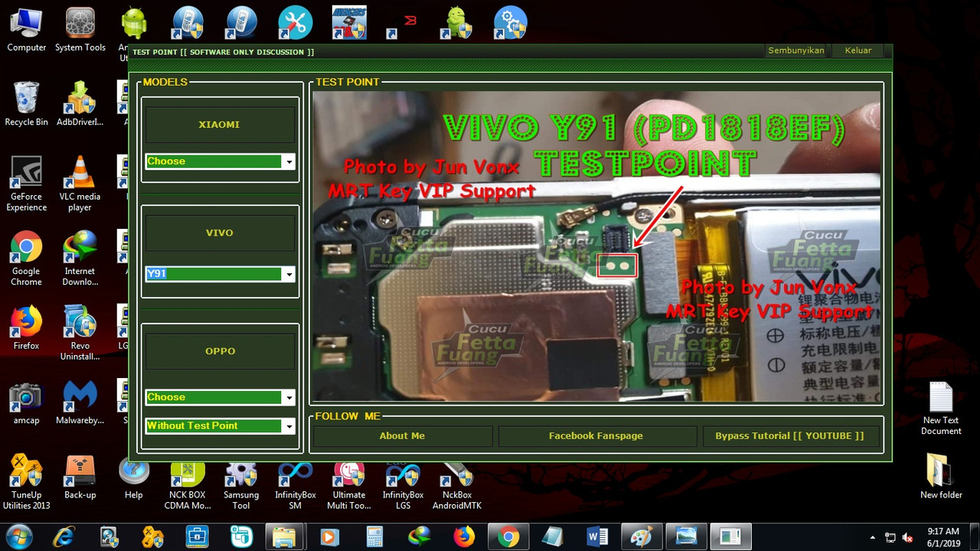Screen dimensions: 980x551
Task: Launch Malwarebytes desktop shortcut
Action: (80, 403)
